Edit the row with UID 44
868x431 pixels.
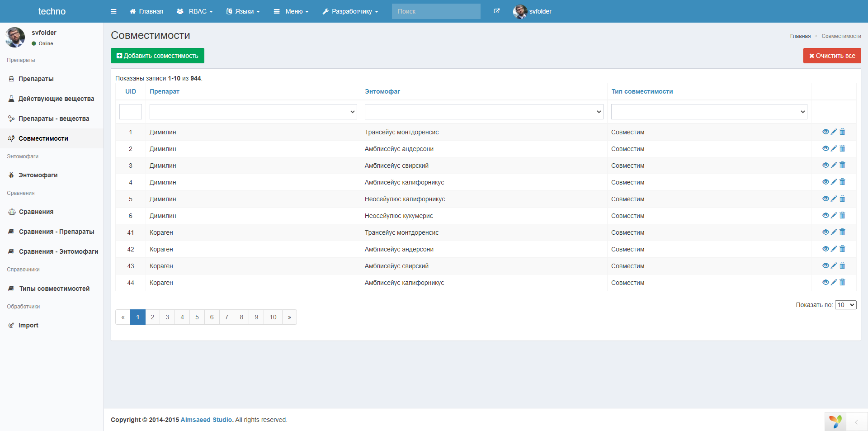click(834, 282)
